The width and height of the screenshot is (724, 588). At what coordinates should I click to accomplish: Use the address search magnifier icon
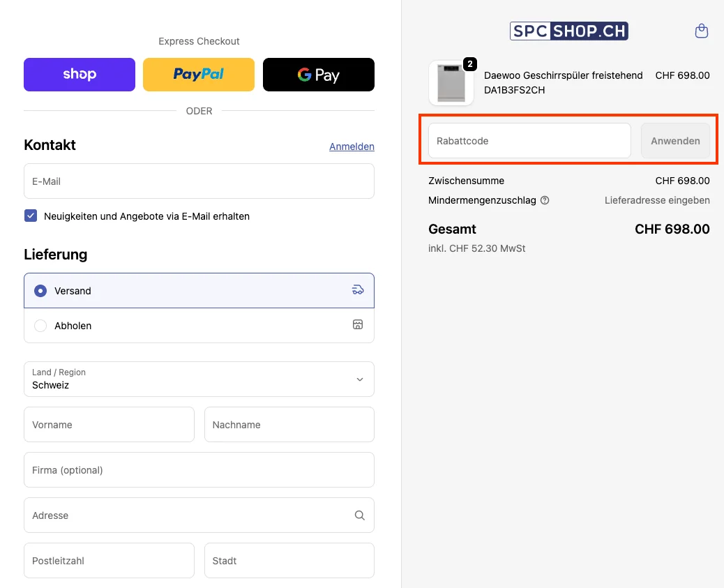(359, 515)
